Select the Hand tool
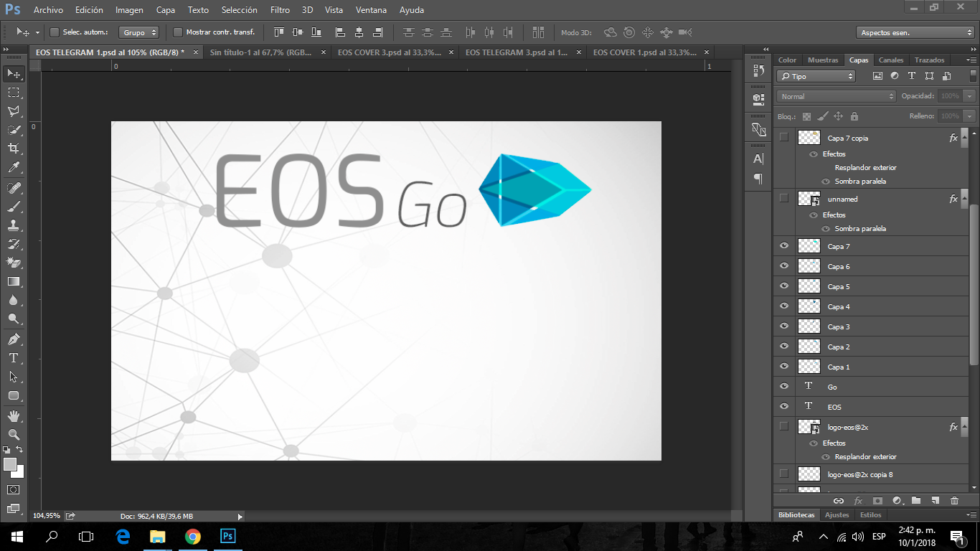The width and height of the screenshot is (980, 551). click(14, 416)
